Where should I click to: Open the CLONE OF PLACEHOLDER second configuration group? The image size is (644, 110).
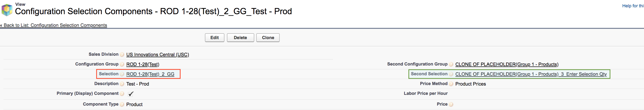pos(507,64)
